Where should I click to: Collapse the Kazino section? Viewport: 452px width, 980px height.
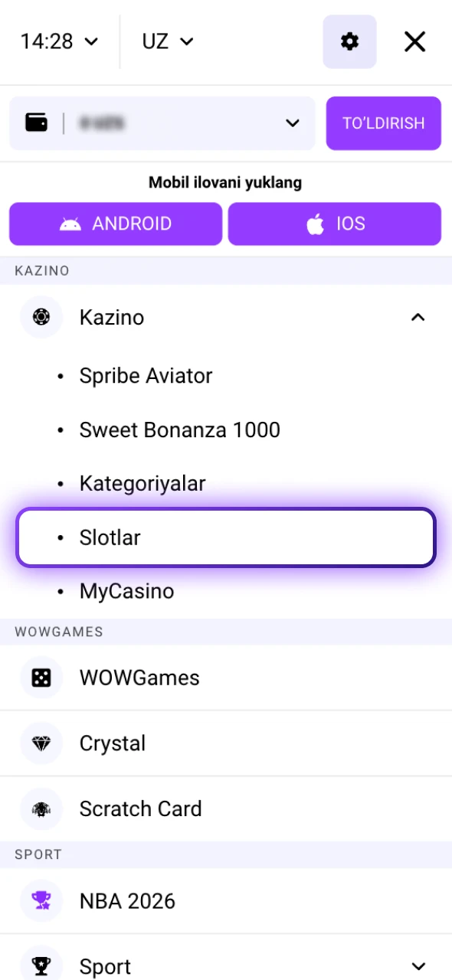click(x=418, y=317)
